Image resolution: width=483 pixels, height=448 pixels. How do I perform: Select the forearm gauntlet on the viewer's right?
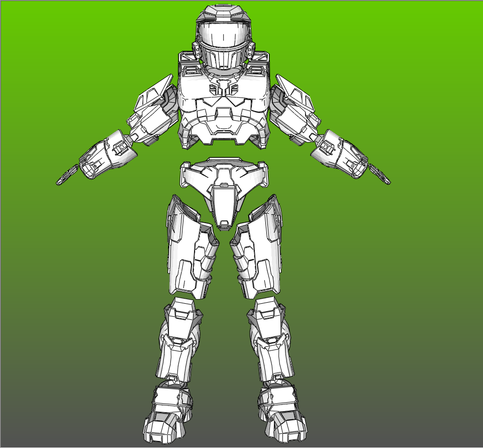pyautogui.click(x=339, y=154)
